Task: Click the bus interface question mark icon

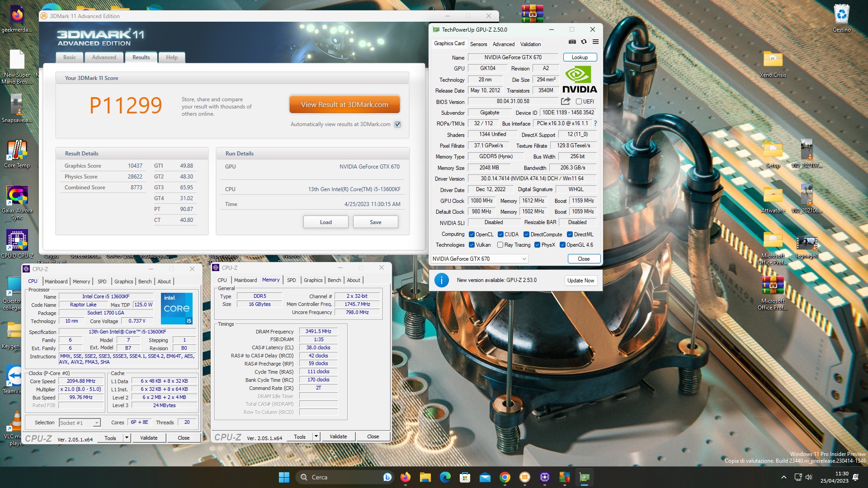Action: [595, 123]
